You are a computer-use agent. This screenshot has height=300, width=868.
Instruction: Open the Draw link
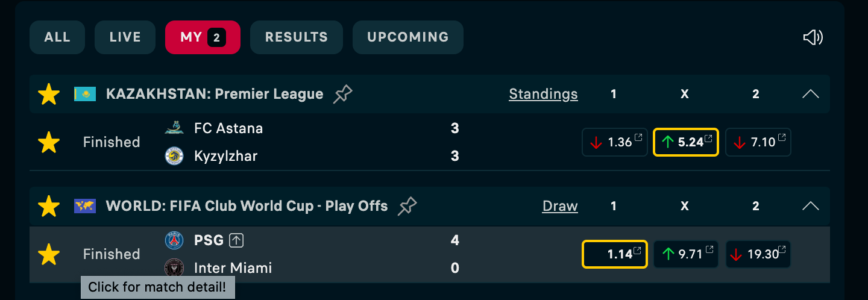(x=560, y=206)
